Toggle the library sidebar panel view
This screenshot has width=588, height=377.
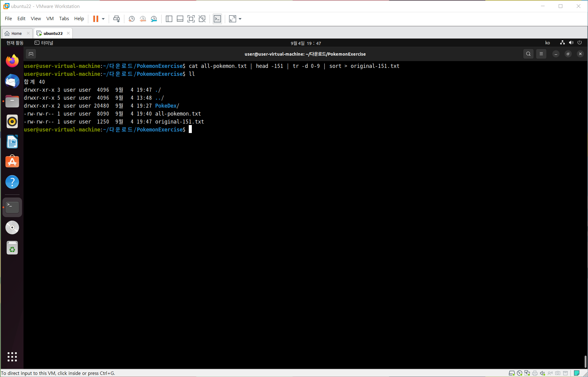pos(169,19)
